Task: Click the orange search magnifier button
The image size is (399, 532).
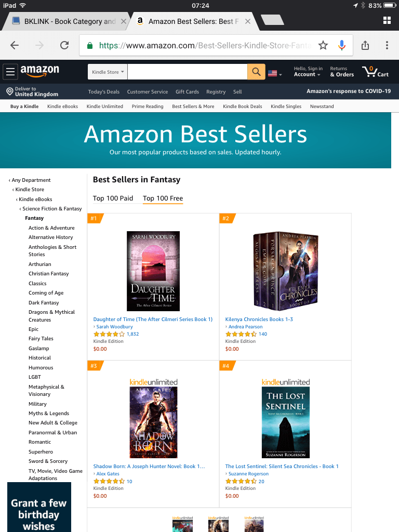Action: pos(256,72)
